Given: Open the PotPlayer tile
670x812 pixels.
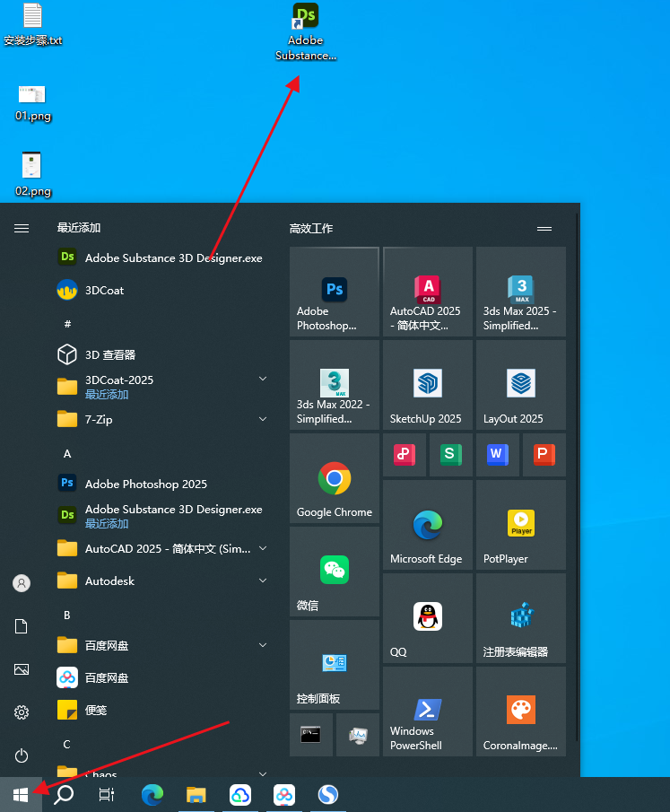Looking at the screenshot, I should click(x=521, y=525).
